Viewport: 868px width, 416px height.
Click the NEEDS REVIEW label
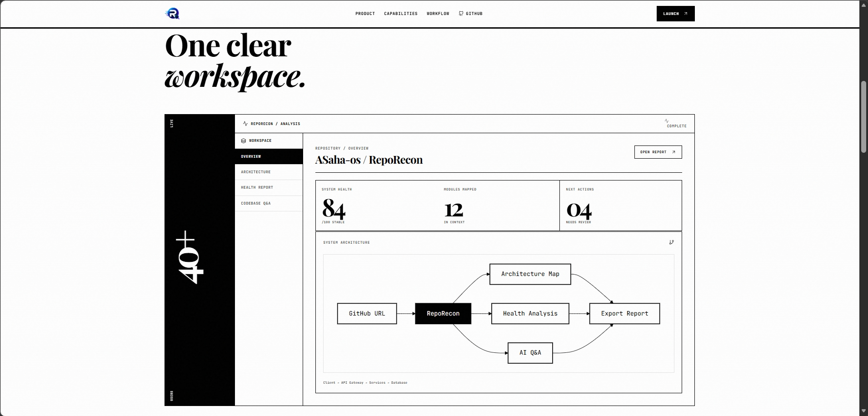tap(579, 222)
